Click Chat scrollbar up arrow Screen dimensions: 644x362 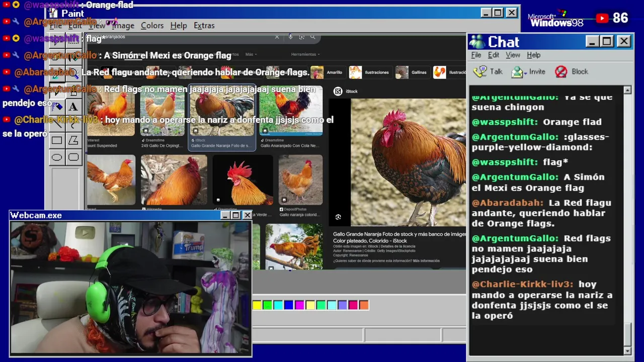tap(627, 90)
